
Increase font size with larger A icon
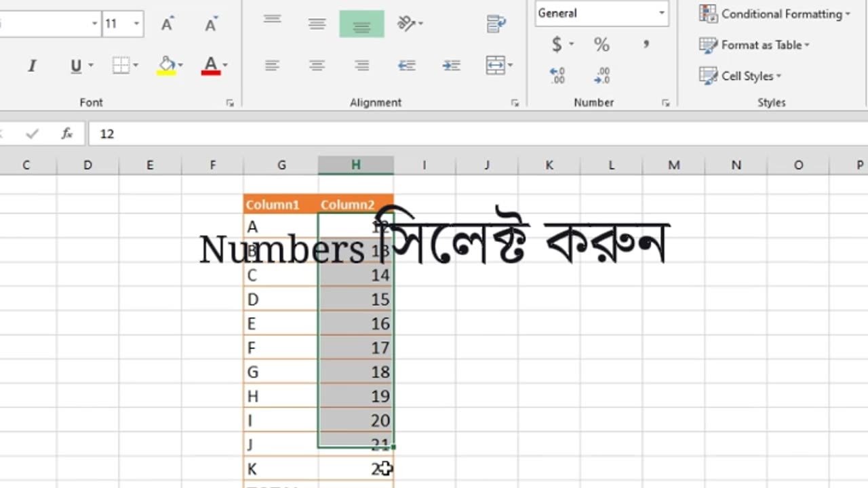pyautogui.click(x=167, y=24)
